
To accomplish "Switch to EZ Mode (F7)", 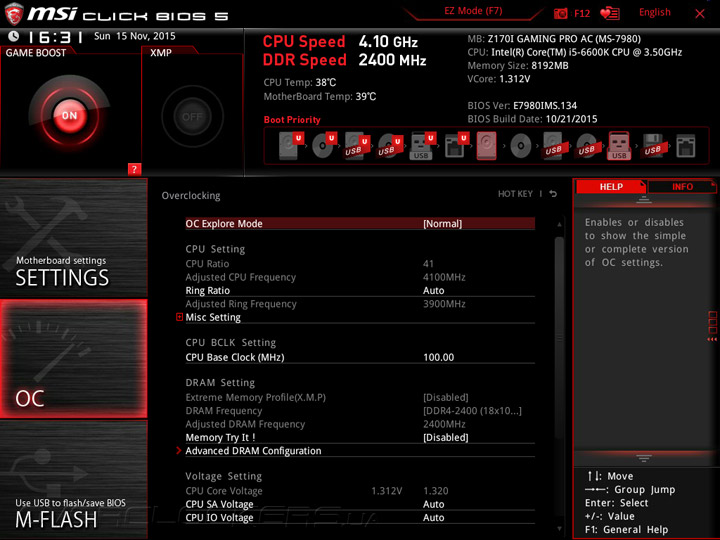I will pos(473,11).
